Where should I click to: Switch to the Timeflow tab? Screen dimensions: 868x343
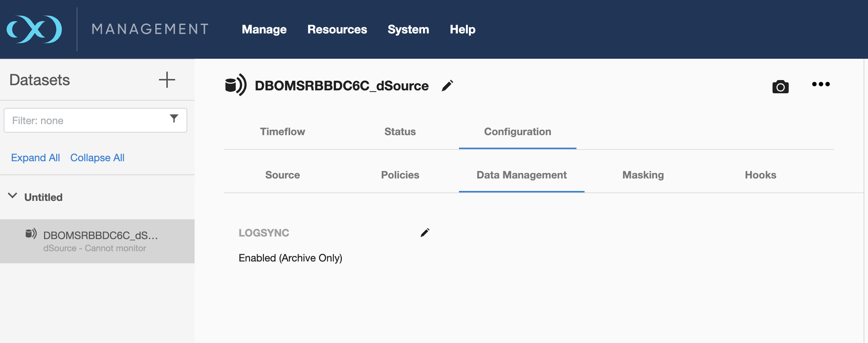(x=282, y=131)
